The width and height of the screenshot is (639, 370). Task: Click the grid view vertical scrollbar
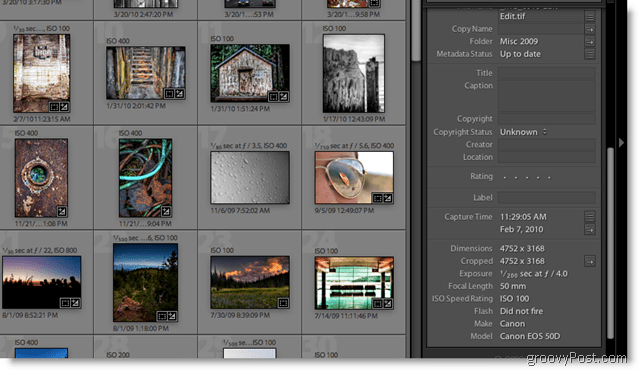point(416,31)
